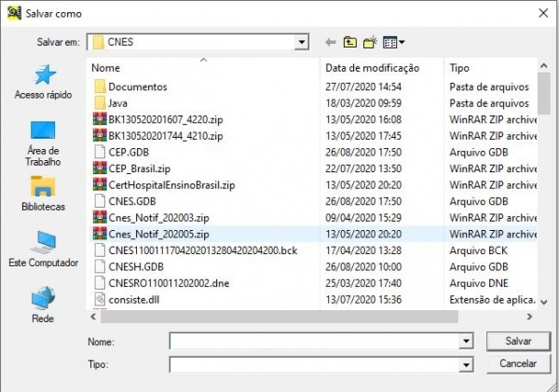Open Bibliotecas location

tap(43, 194)
